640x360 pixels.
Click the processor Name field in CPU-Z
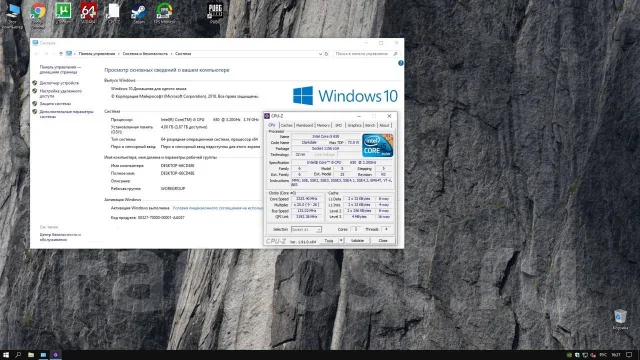pyautogui.click(x=326, y=136)
